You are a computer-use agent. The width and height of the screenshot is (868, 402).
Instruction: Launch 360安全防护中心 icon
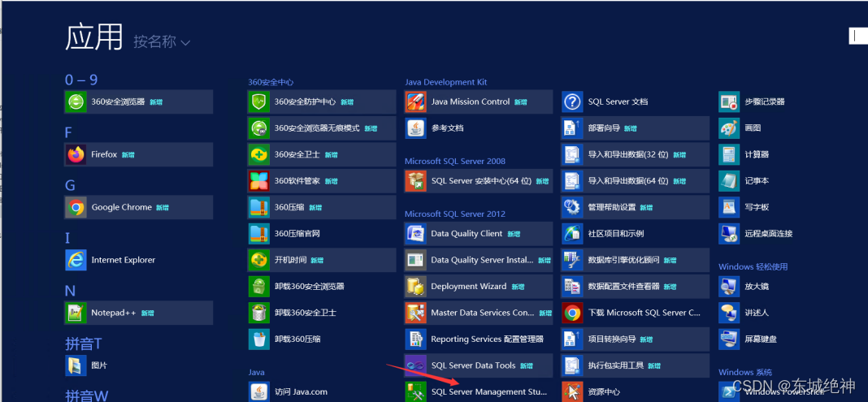click(x=259, y=102)
